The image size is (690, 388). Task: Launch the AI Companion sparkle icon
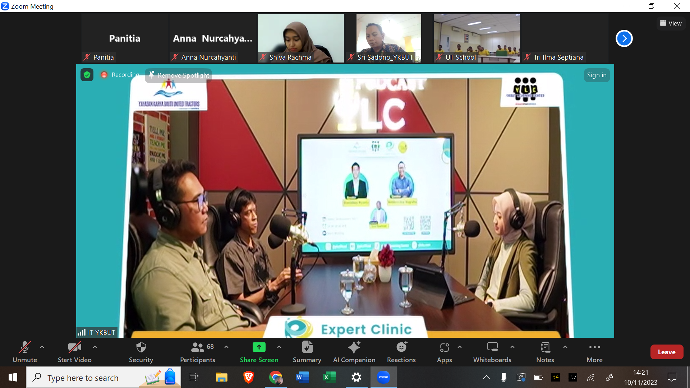pyautogui.click(x=354, y=347)
